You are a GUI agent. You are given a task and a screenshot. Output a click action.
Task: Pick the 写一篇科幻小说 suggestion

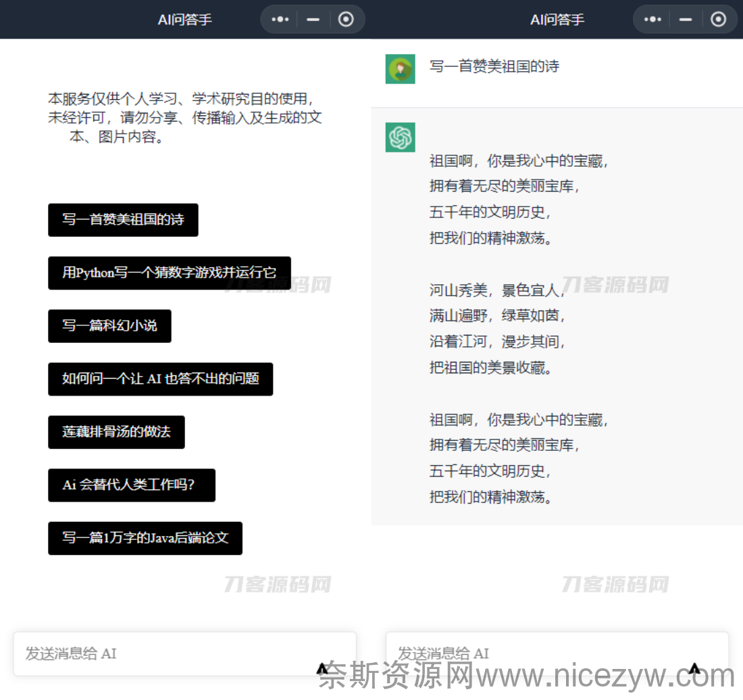click(109, 326)
